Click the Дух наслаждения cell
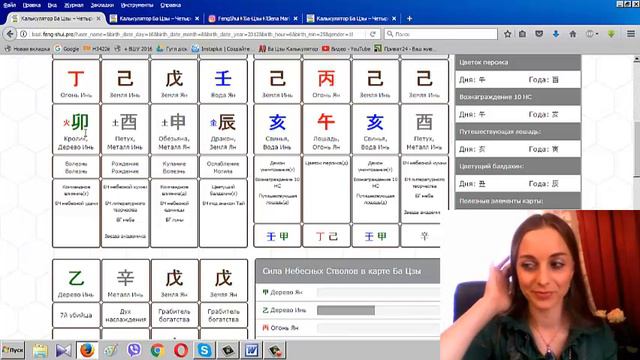The image size is (640, 360). pyautogui.click(x=125, y=315)
